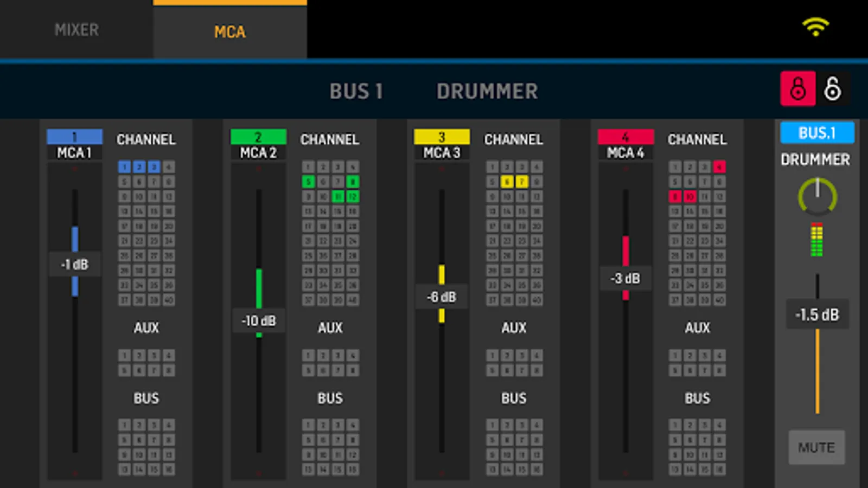Image resolution: width=868 pixels, height=488 pixels.
Task: Click the white unlocked padlock icon
Action: point(833,88)
